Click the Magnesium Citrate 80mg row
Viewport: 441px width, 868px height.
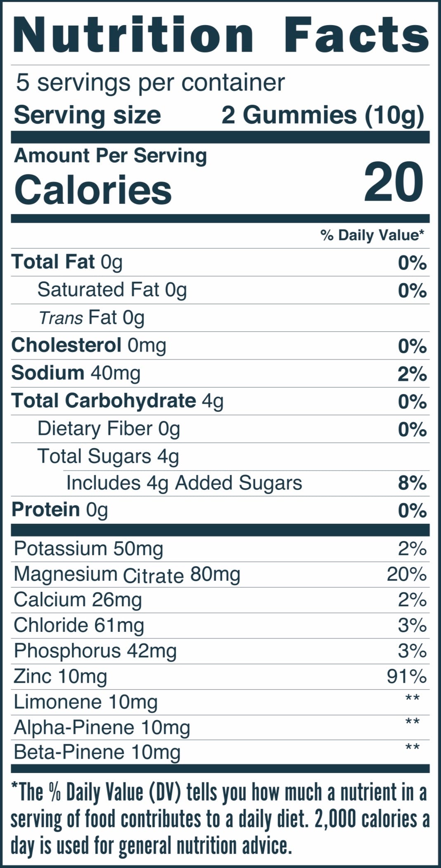220,575
